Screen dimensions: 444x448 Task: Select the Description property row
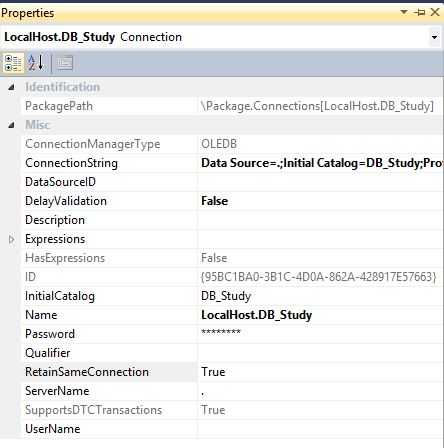pyautogui.click(x=232, y=220)
